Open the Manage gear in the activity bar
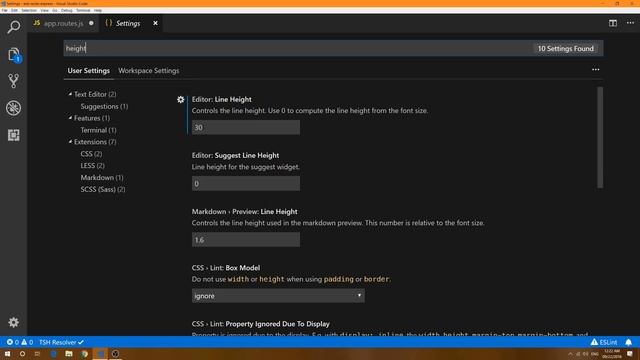 pos(13,322)
